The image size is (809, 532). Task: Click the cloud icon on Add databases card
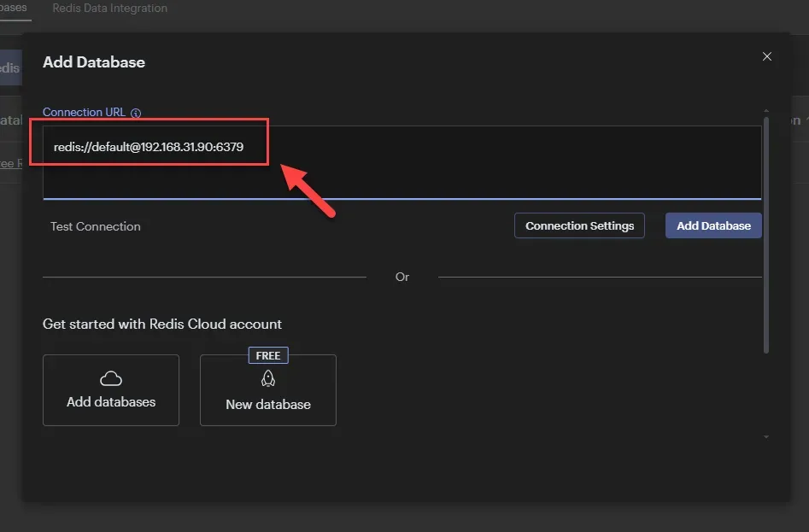[111, 379]
